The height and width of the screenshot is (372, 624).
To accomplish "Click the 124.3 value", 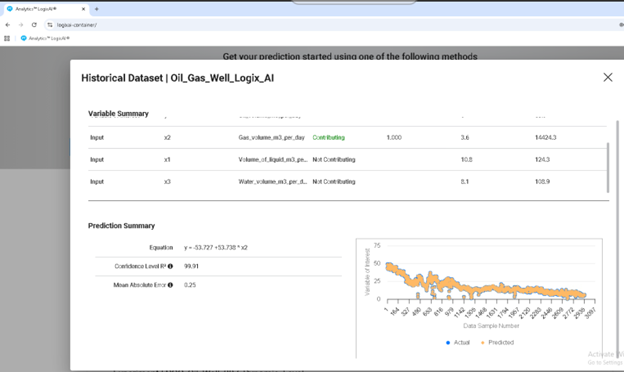I will pos(542,160).
